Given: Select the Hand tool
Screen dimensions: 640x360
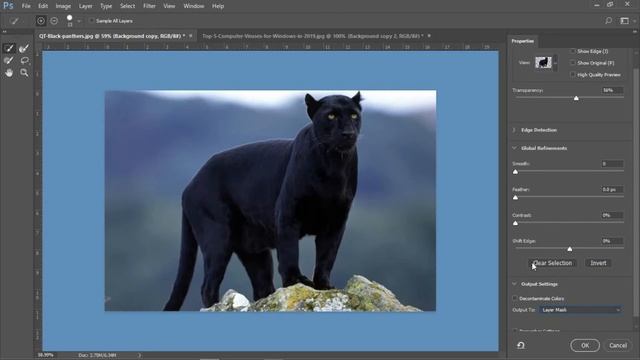Looking at the screenshot, I should 9,73.
